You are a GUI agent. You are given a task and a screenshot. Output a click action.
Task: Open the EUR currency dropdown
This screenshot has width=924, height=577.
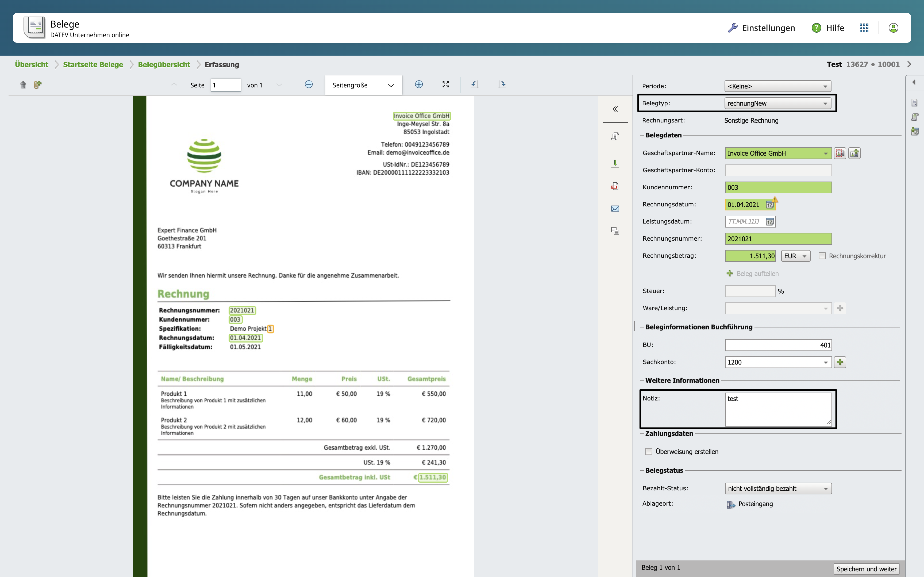pos(795,256)
